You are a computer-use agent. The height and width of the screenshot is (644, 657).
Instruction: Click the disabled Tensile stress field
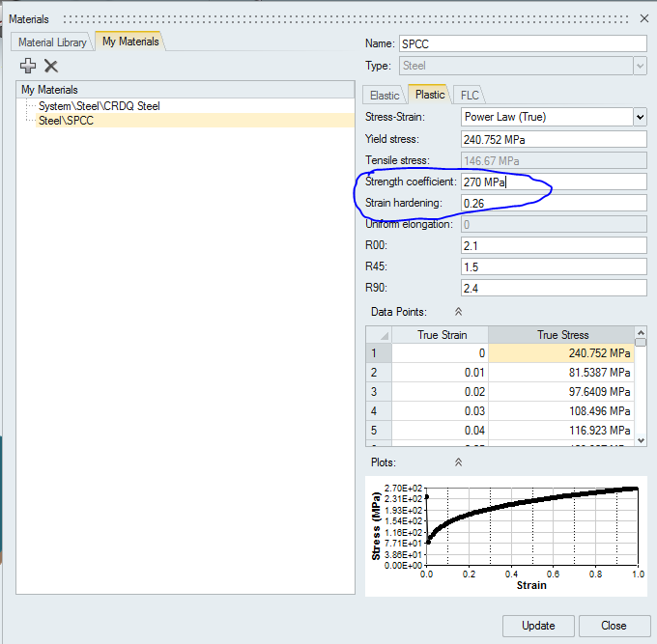(x=554, y=161)
